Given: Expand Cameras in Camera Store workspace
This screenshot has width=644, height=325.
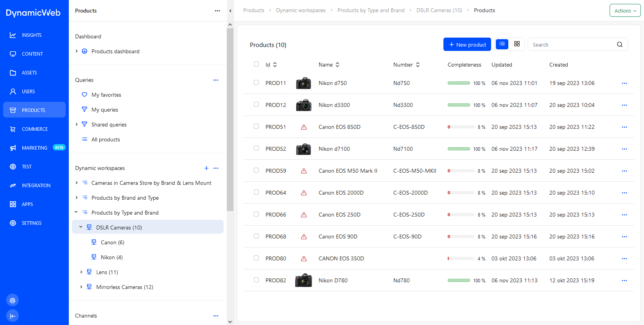Looking at the screenshot, I should coord(77,183).
